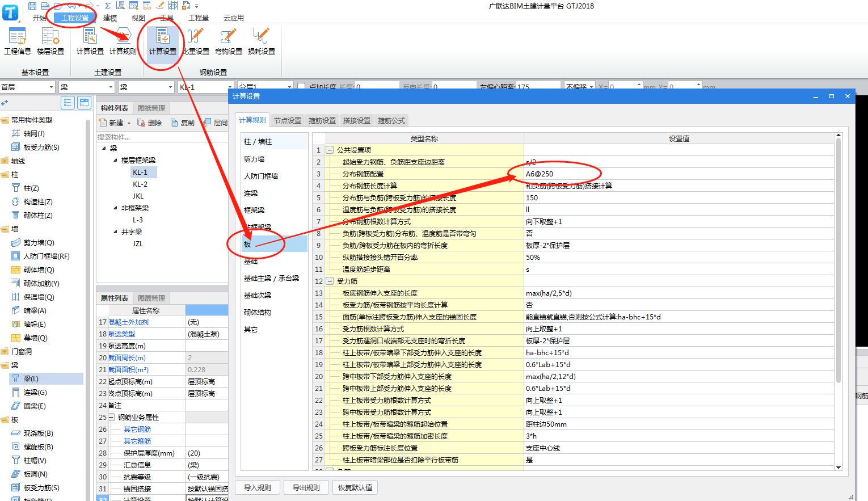Toggle the 点加长度 checkbox
This screenshot has width=868, height=501.
[301, 87]
